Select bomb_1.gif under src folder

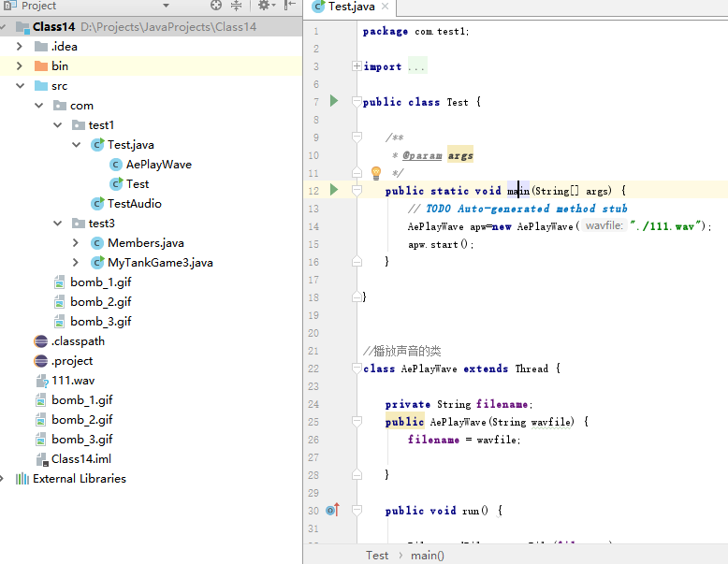tap(101, 282)
